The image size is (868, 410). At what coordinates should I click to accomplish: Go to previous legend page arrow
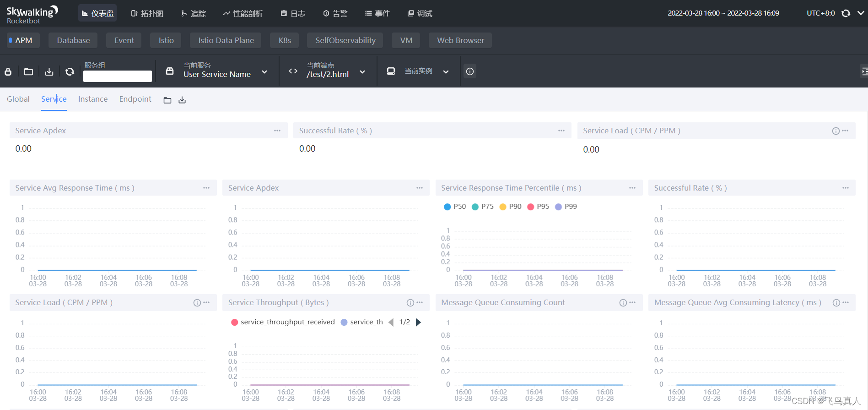point(391,322)
